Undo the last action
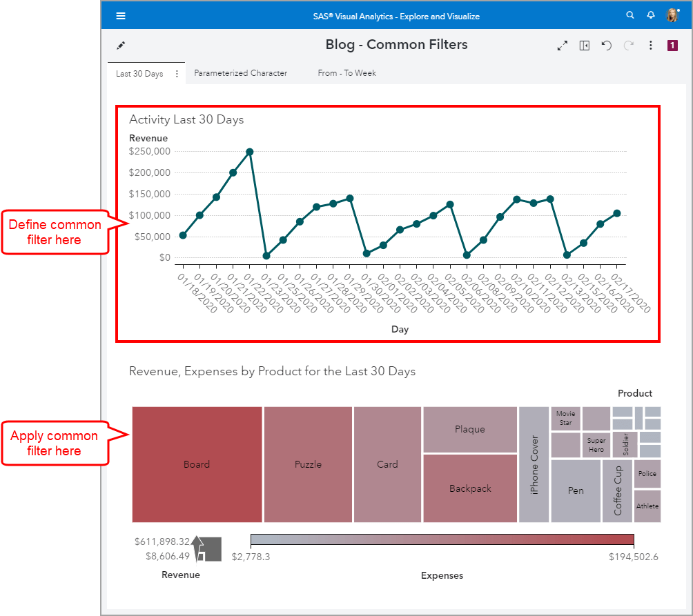 click(x=607, y=44)
